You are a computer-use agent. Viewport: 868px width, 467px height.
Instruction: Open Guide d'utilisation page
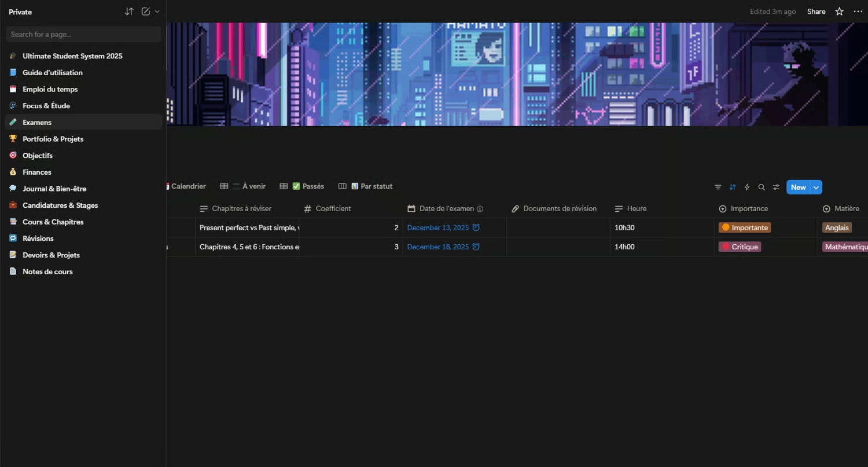click(x=83, y=72)
